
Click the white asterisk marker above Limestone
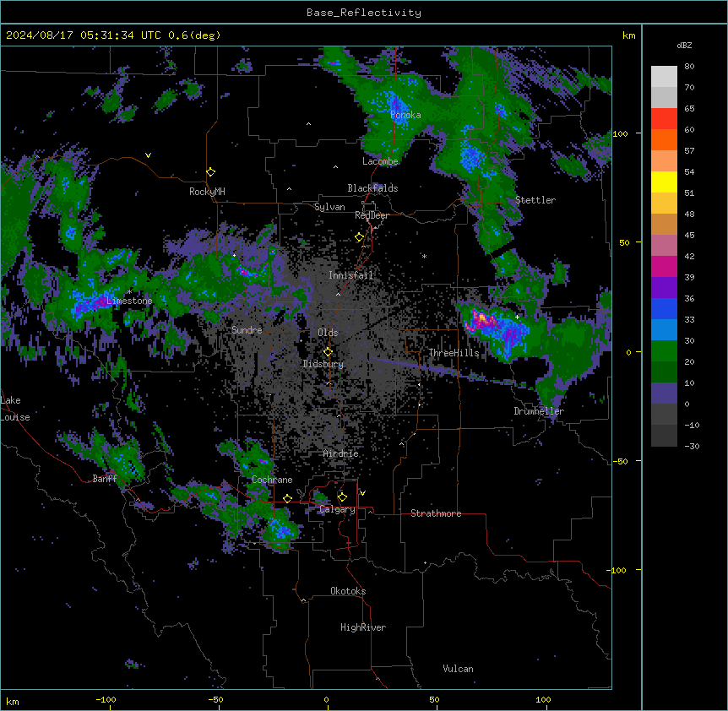click(129, 292)
